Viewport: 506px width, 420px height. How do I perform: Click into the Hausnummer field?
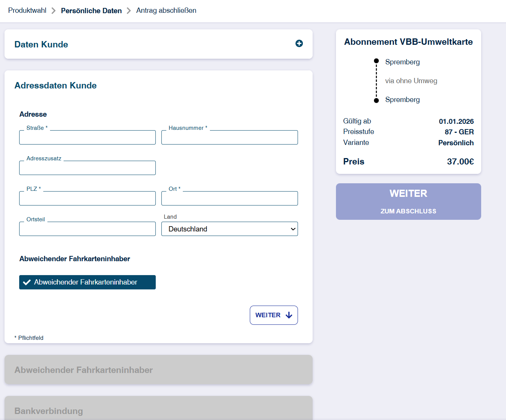click(x=229, y=138)
